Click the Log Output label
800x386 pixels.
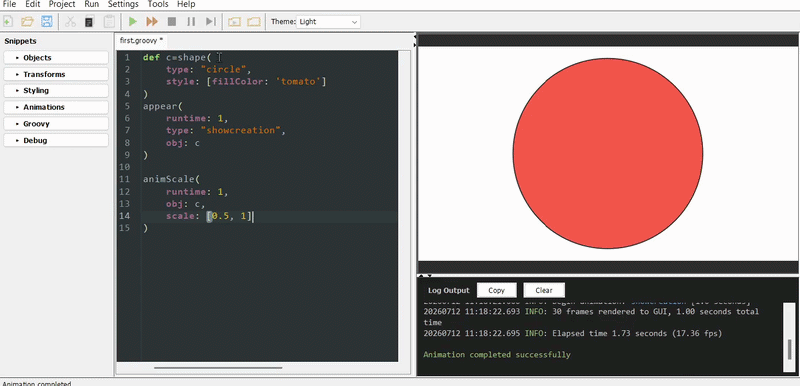448,291
